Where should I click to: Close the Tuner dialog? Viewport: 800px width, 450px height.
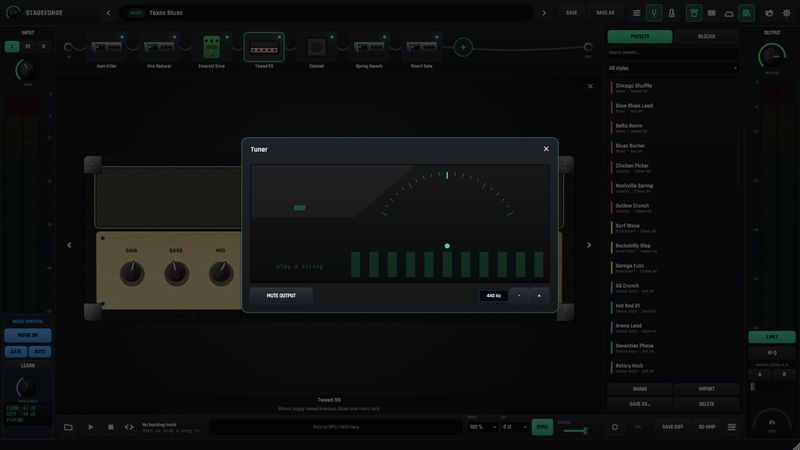tap(546, 149)
